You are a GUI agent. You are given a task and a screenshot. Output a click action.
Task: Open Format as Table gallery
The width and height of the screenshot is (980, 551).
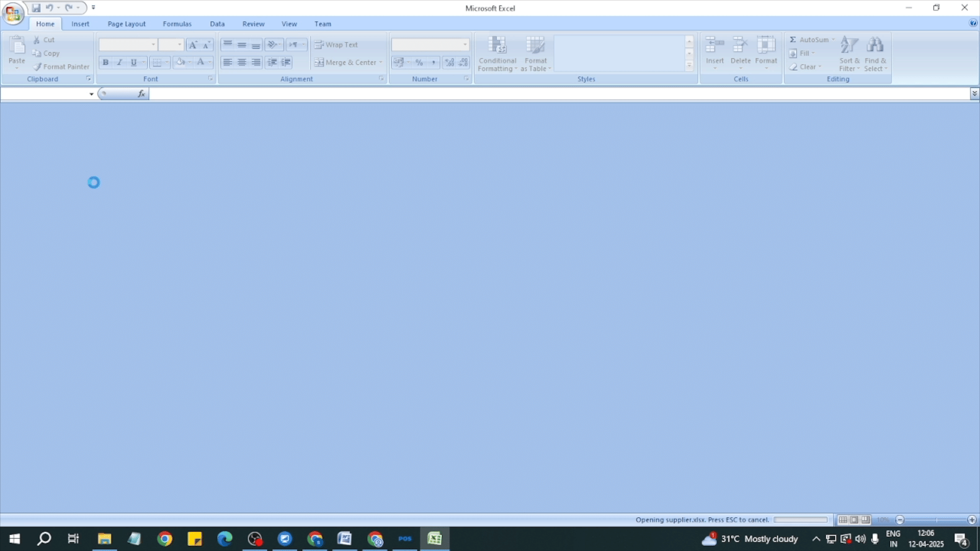pos(535,54)
